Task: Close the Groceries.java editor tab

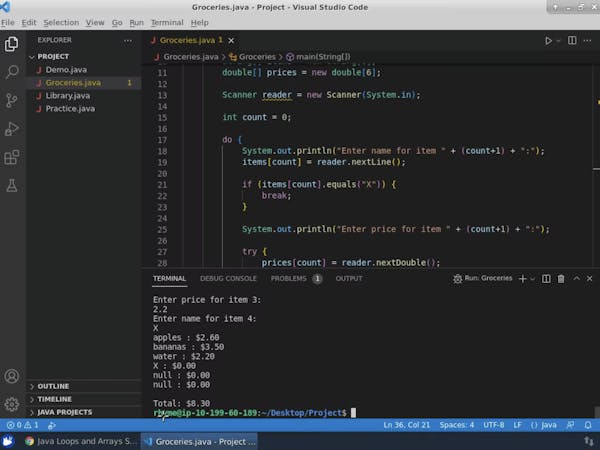Action: pos(231,41)
